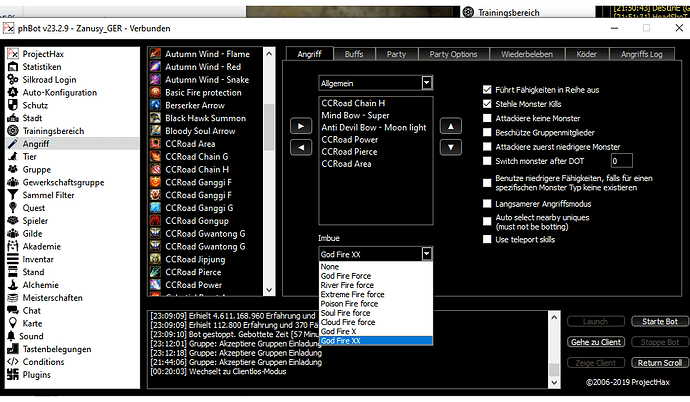This screenshot has width=690, height=402.
Task: Choose God Fire Force imbue option
Action: click(375, 276)
